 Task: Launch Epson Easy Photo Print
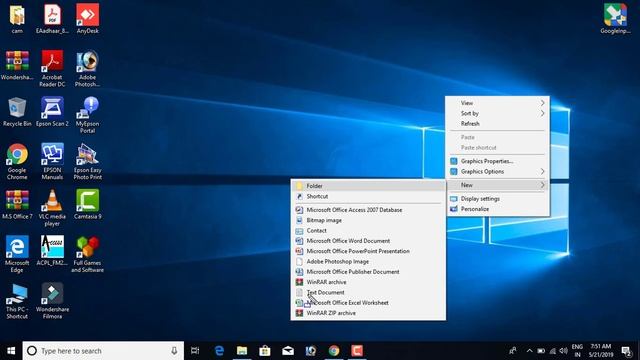87,161
